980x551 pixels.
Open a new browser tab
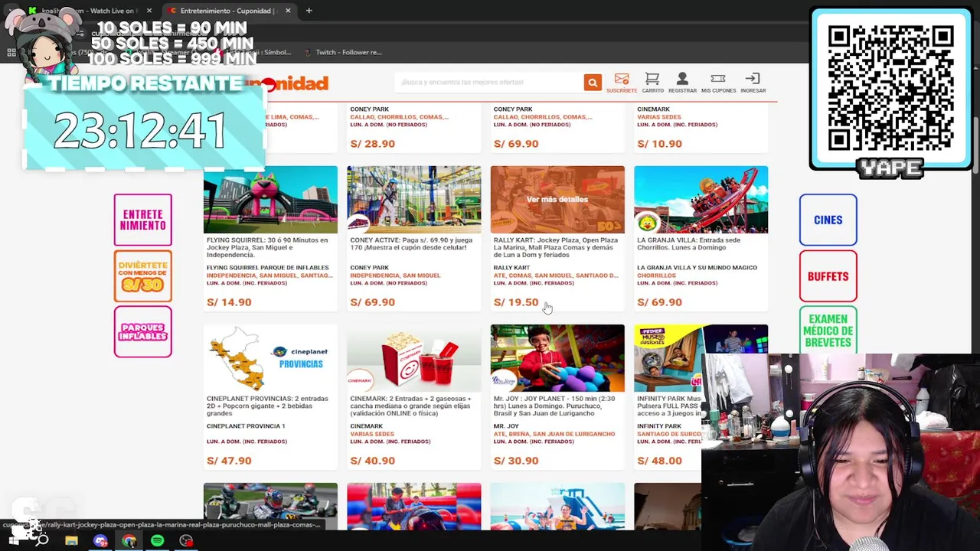point(309,11)
